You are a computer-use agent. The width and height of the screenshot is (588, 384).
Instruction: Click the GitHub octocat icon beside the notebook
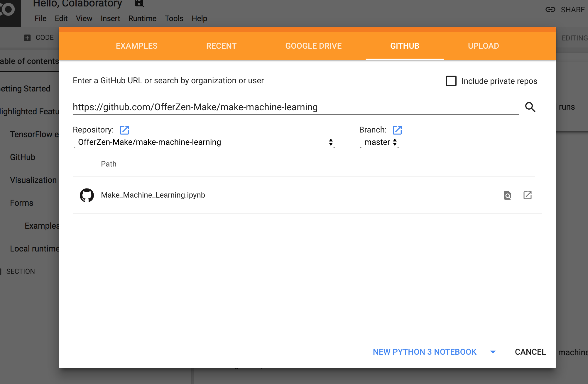click(87, 195)
